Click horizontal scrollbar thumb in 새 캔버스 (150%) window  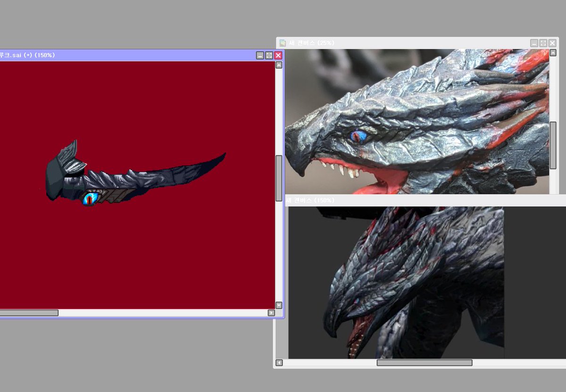424,363
